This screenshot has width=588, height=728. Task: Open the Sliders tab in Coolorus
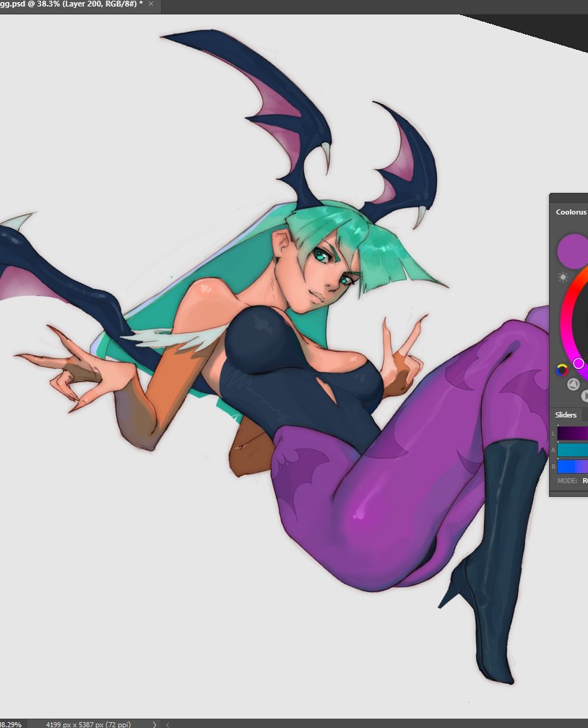coord(566,415)
